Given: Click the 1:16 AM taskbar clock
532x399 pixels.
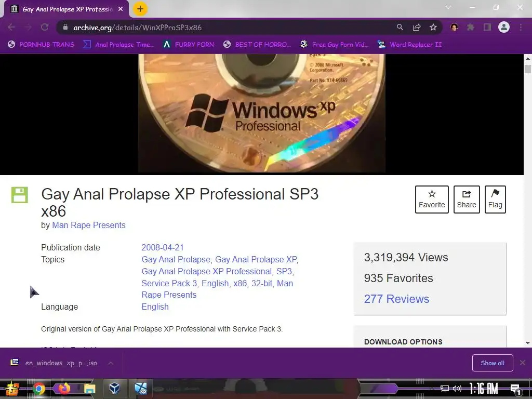Looking at the screenshot, I should pyautogui.click(x=484, y=389).
